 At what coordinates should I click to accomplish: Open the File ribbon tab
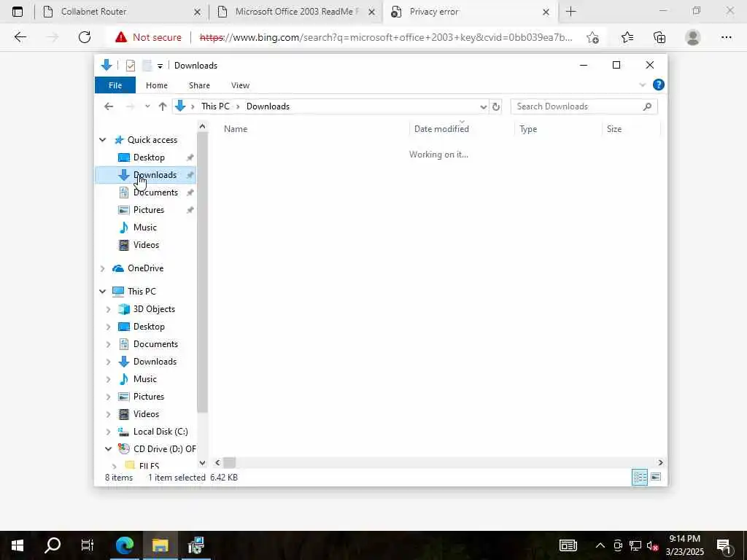click(x=115, y=85)
